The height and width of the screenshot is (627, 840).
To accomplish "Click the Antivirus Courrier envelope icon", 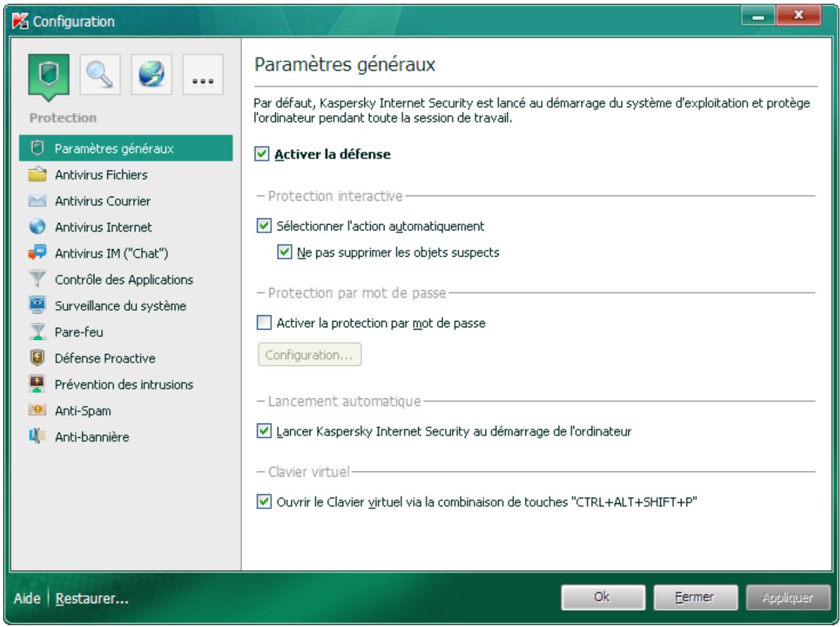I will [x=37, y=200].
